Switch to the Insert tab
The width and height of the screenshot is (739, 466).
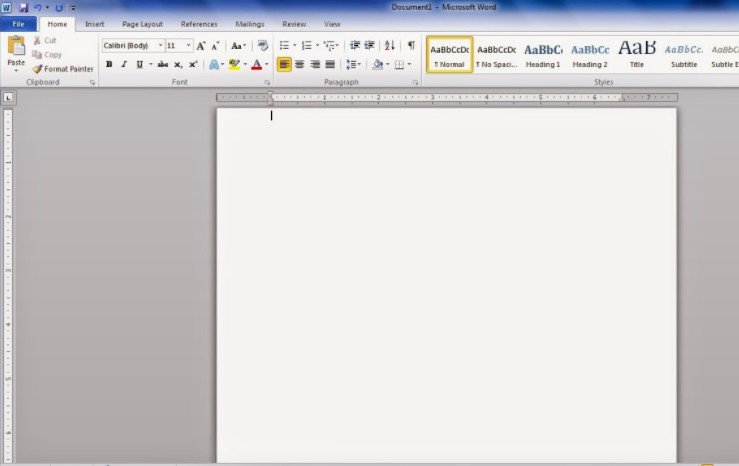coord(94,23)
